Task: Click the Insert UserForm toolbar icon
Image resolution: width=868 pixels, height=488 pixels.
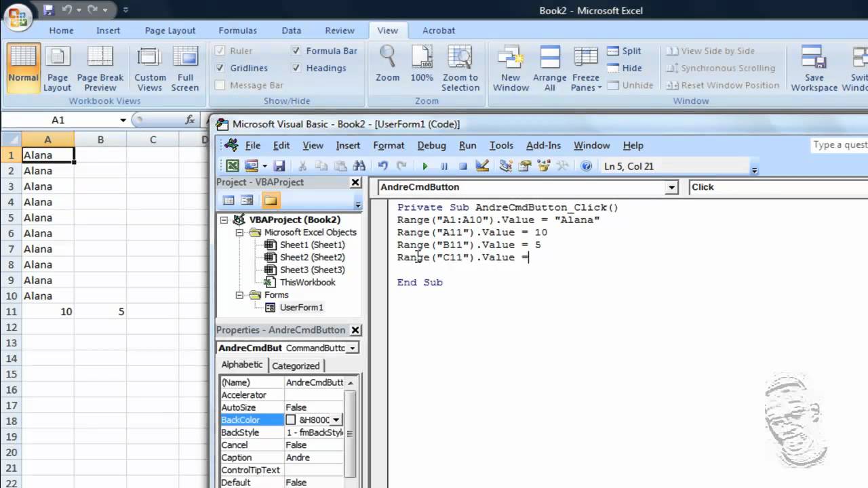Action: pos(251,166)
